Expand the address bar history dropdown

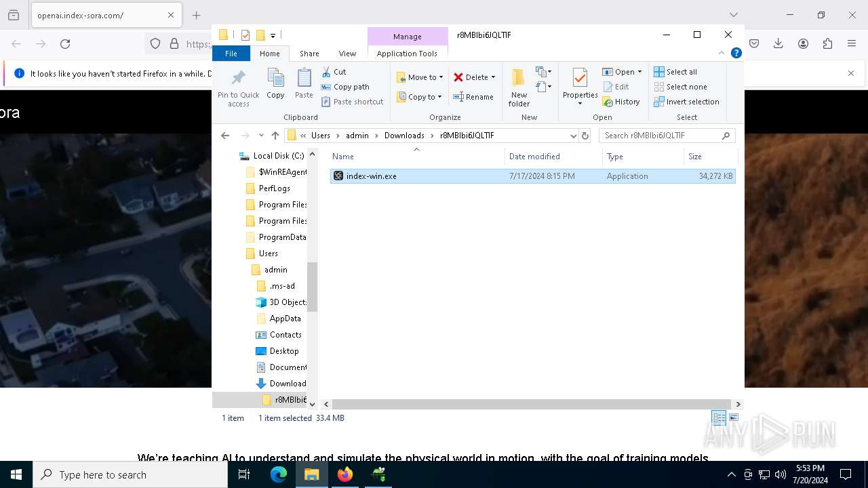coord(573,136)
